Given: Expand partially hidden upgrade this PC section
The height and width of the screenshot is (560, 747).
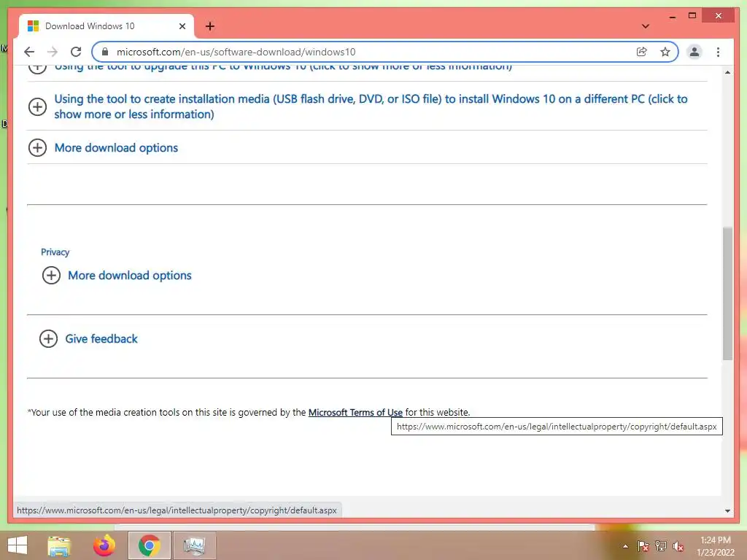Looking at the screenshot, I should click(x=38, y=68).
